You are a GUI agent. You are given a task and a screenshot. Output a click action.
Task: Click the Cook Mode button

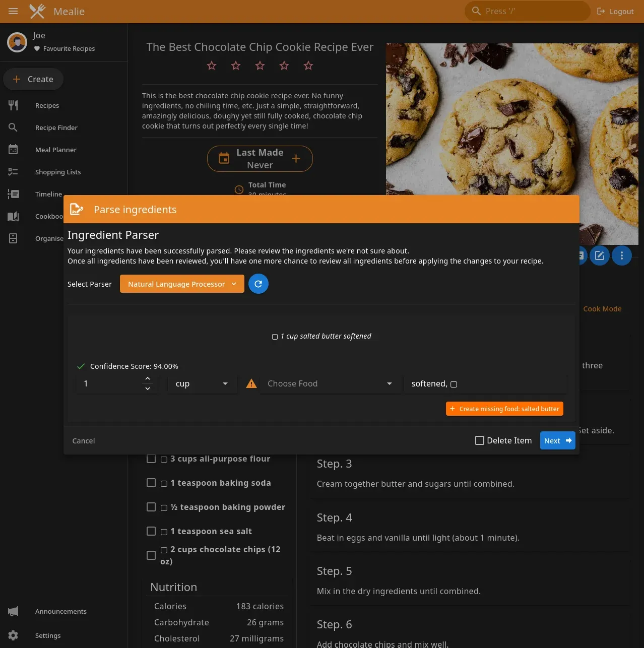602,309
